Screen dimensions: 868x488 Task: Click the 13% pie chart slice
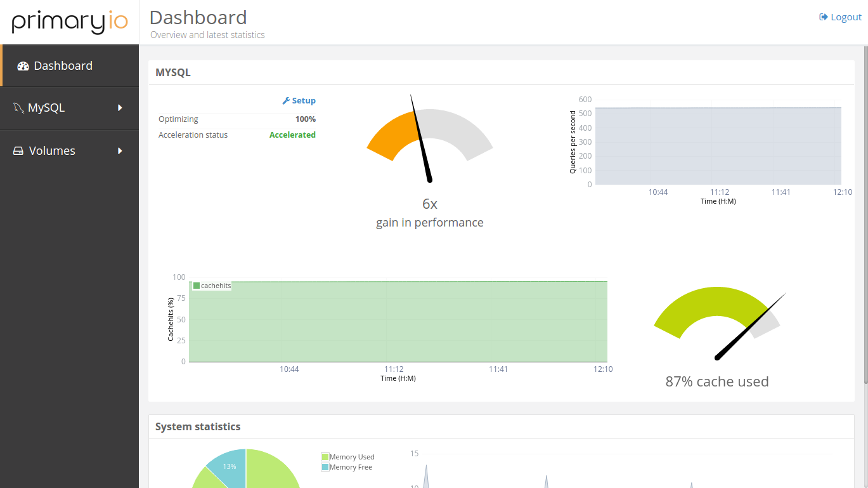point(230,465)
